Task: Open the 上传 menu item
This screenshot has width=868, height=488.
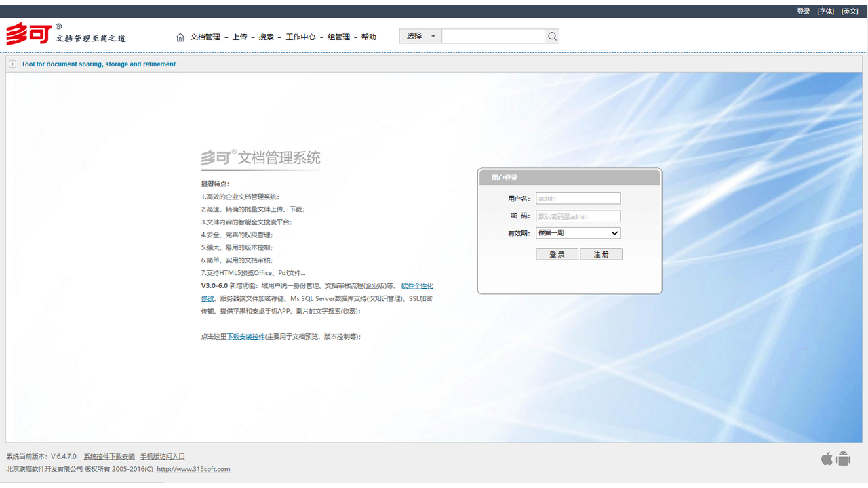Action: pos(239,37)
